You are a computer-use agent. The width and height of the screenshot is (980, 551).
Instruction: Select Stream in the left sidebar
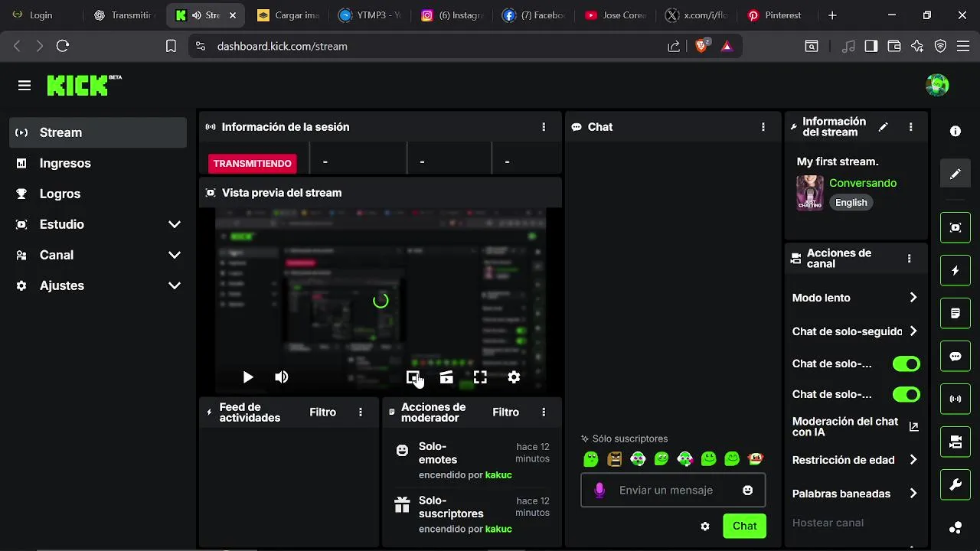98,132
